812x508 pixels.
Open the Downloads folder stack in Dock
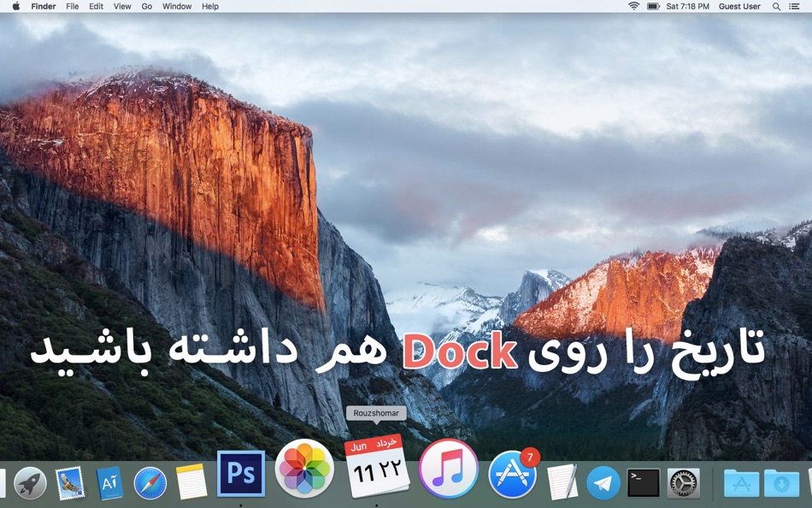781,484
